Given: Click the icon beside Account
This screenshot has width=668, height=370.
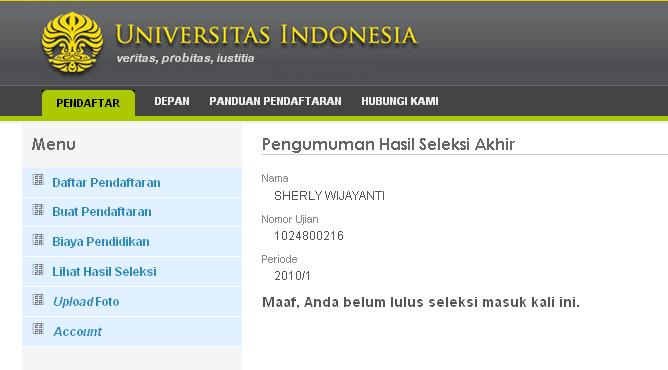Looking at the screenshot, I should [x=38, y=329].
